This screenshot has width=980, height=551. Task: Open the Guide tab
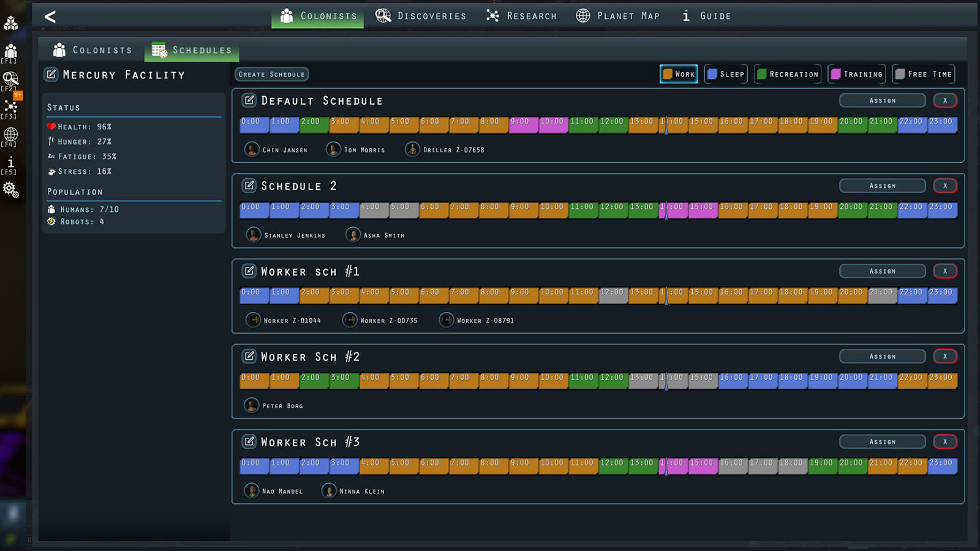[x=706, y=16]
